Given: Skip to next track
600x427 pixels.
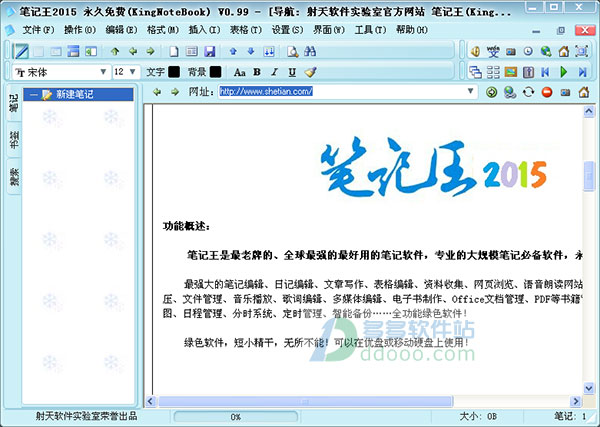Looking at the screenshot, I should [582, 72].
